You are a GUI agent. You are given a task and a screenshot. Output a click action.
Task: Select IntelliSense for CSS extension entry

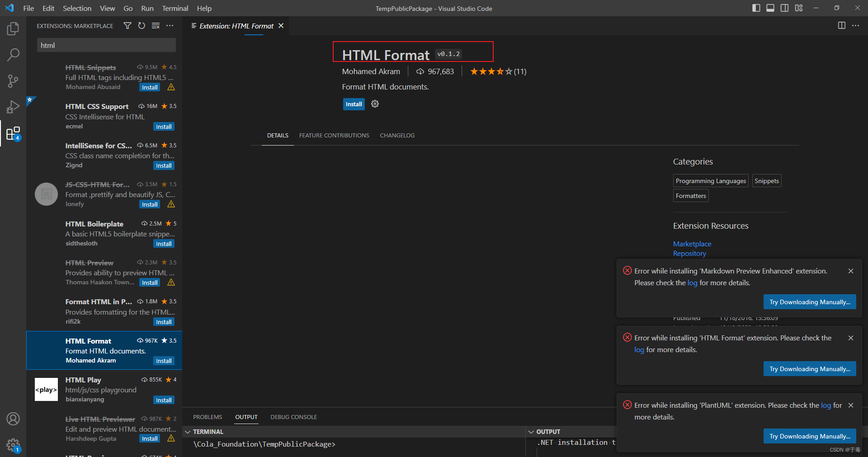point(104,155)
